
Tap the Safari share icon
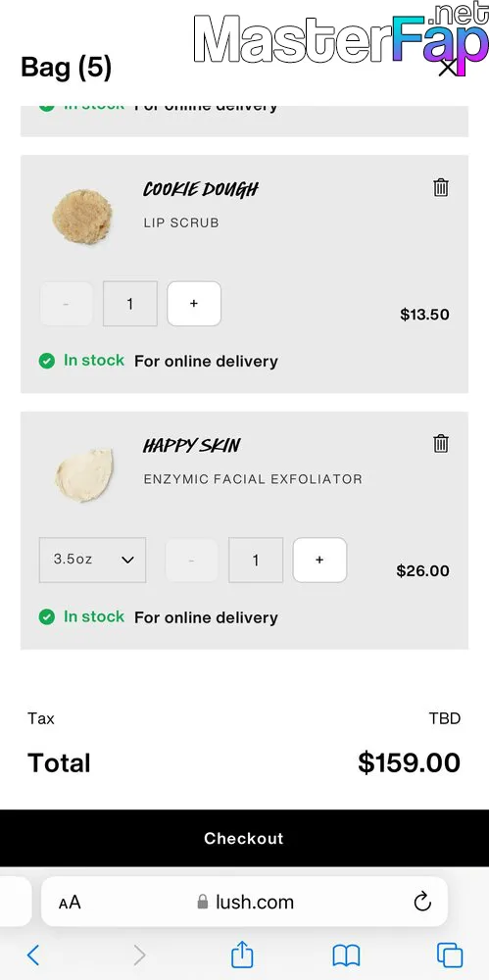(242, 955)
